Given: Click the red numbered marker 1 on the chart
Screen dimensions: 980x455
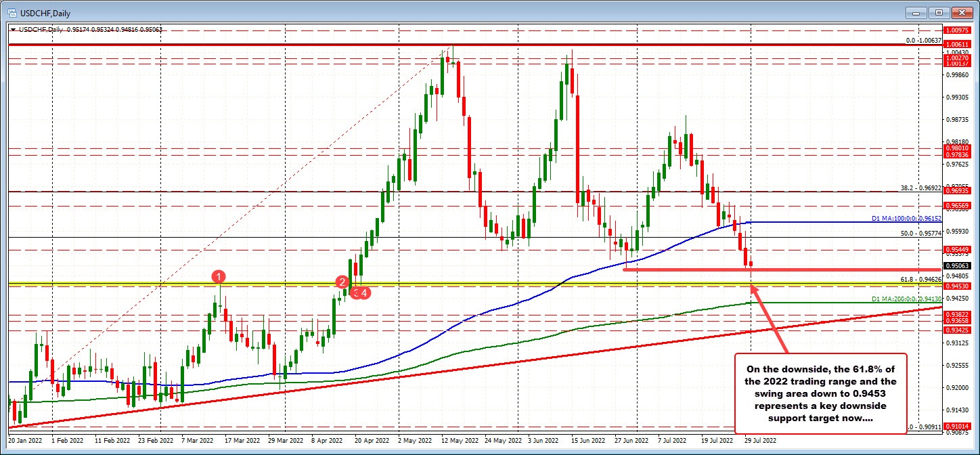Looking at the screenshot, I should (x=218, y=277).
